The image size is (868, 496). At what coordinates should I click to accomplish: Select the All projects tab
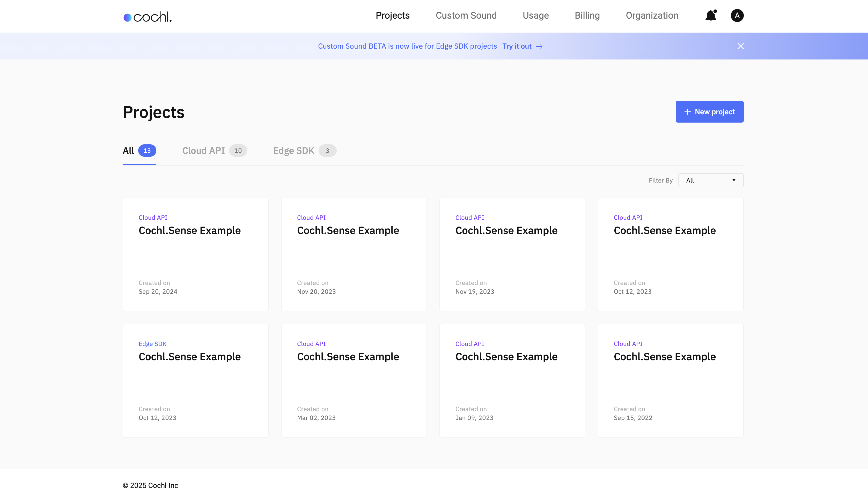tap(139, 151)
